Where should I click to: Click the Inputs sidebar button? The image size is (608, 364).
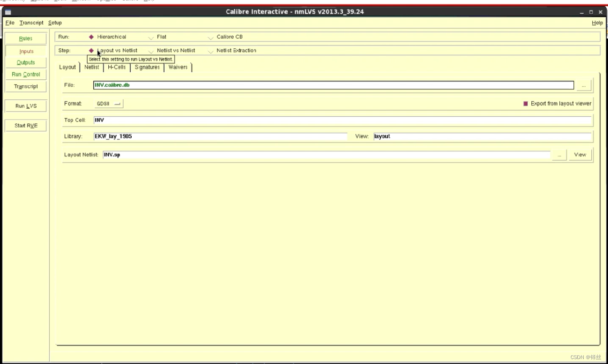pyautogui.click(x=26, y=51)
